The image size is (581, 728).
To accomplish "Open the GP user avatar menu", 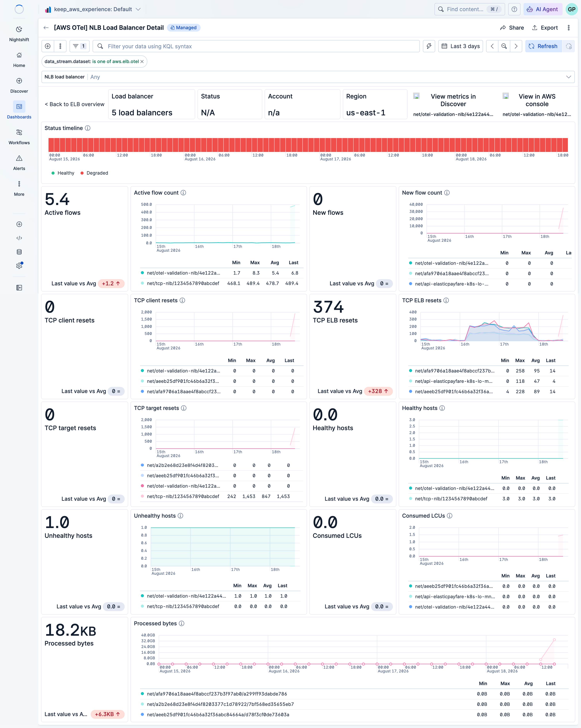I will click(572, 9).
